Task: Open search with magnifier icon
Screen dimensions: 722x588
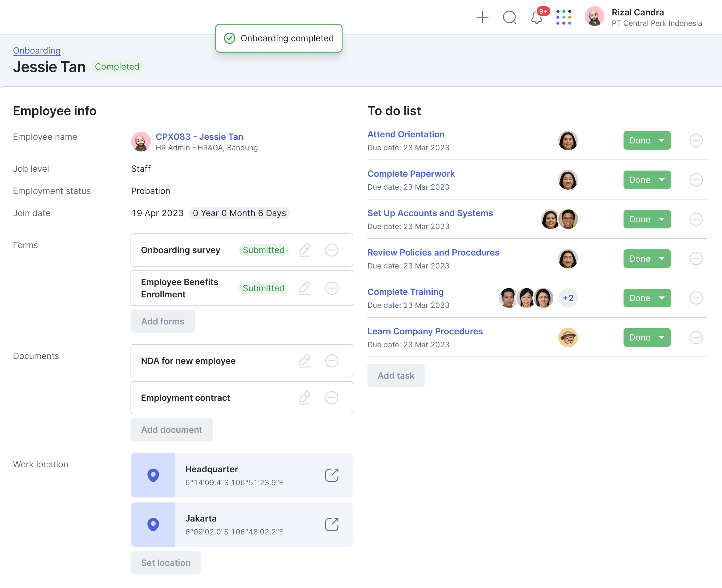Action: (509, 17)
